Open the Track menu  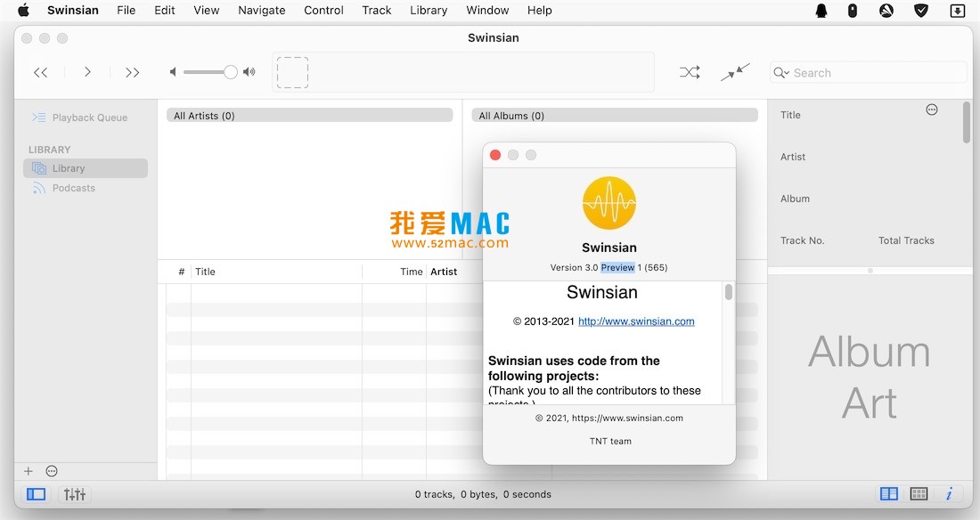tap(377, 10)
